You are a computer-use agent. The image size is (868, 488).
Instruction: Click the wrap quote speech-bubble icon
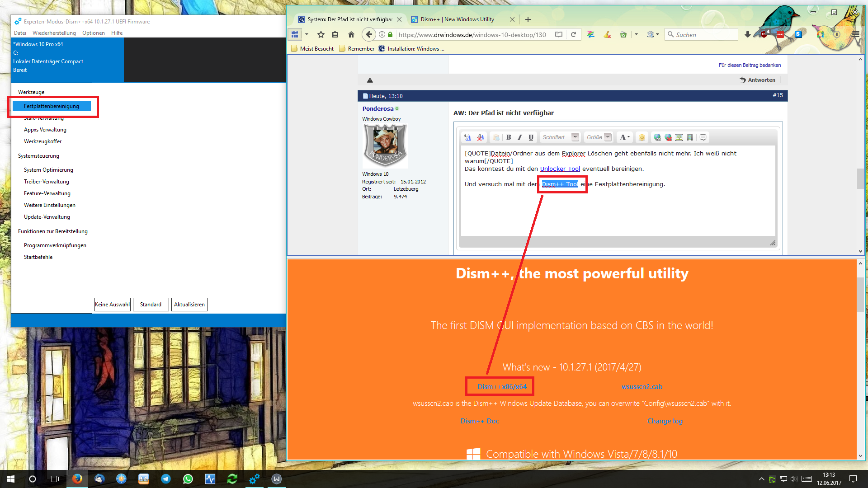(x=703, y=137)
